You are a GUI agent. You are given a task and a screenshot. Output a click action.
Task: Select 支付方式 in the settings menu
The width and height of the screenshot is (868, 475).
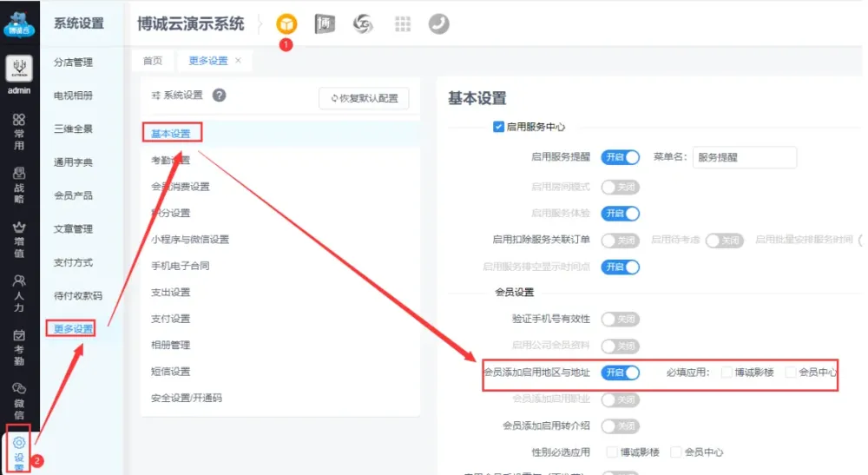tap(73, 262)
